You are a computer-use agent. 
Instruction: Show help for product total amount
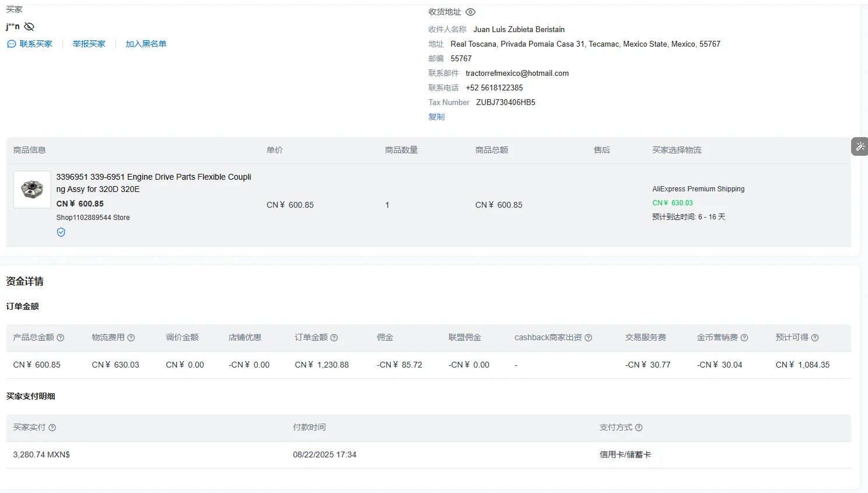click(x=61, y=338)
